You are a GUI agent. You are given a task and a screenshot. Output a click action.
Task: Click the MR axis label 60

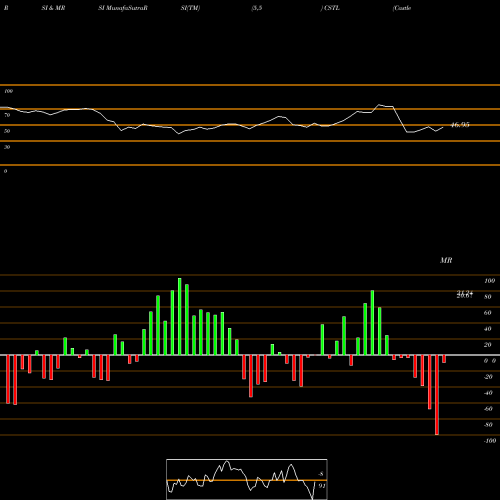point(488,313)
